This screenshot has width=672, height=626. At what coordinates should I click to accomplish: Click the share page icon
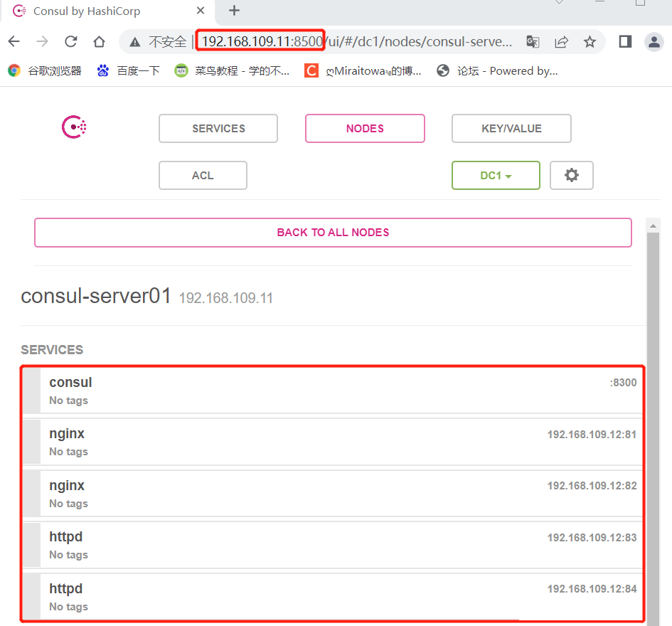click(562, 41)
